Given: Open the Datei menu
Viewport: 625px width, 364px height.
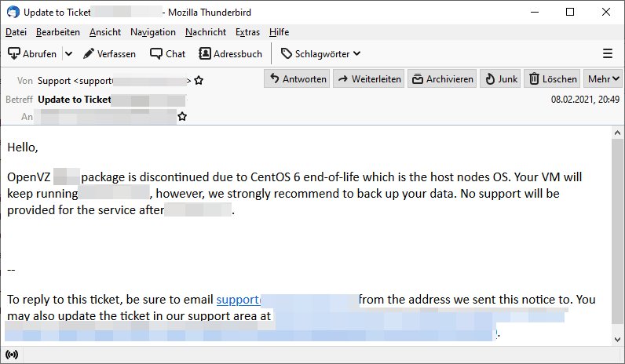Looking at the screenshot, I should (x=16, y=32).
